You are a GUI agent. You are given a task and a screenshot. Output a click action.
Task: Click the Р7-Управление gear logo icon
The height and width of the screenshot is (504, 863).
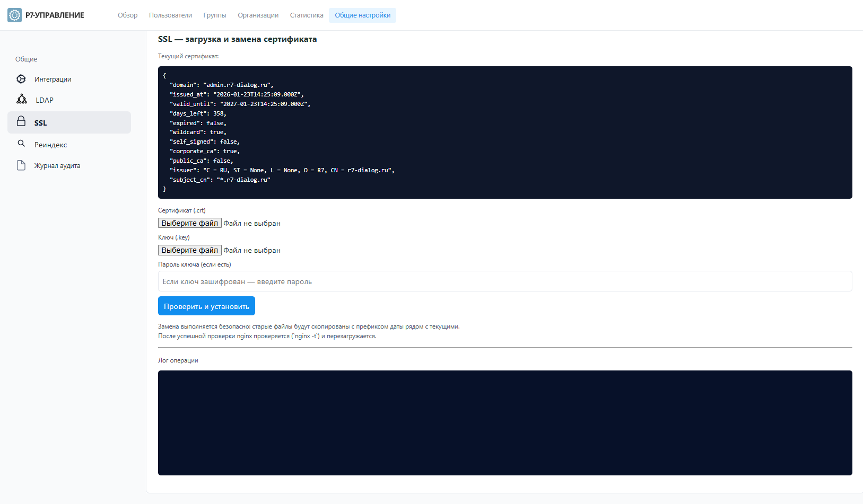pyautogui.click(x=15, y=15)
